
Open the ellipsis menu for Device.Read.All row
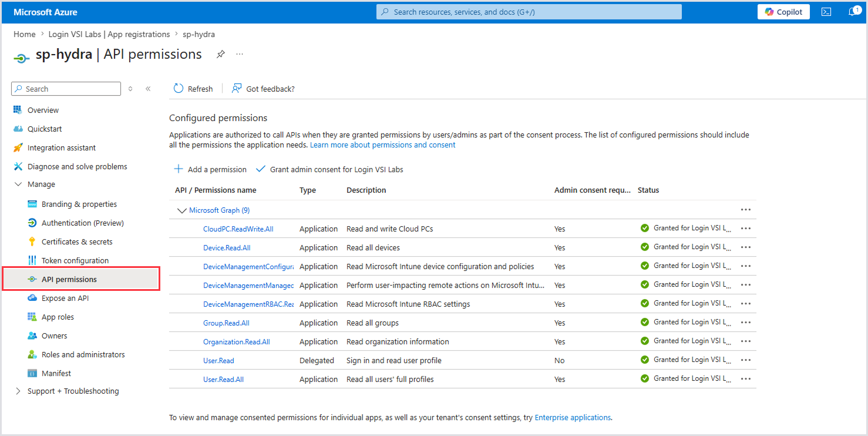(746, 247)
